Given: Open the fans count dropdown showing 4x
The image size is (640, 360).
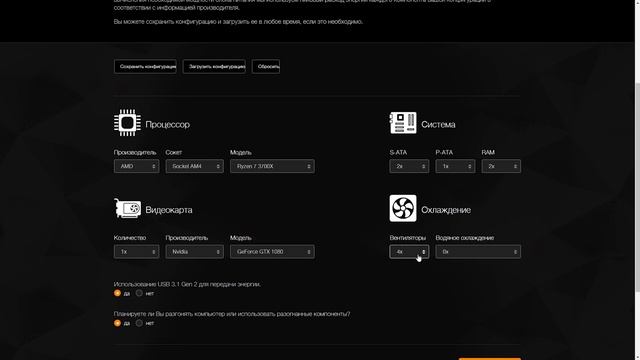Looking at the screenshot, I should [409, 251].
